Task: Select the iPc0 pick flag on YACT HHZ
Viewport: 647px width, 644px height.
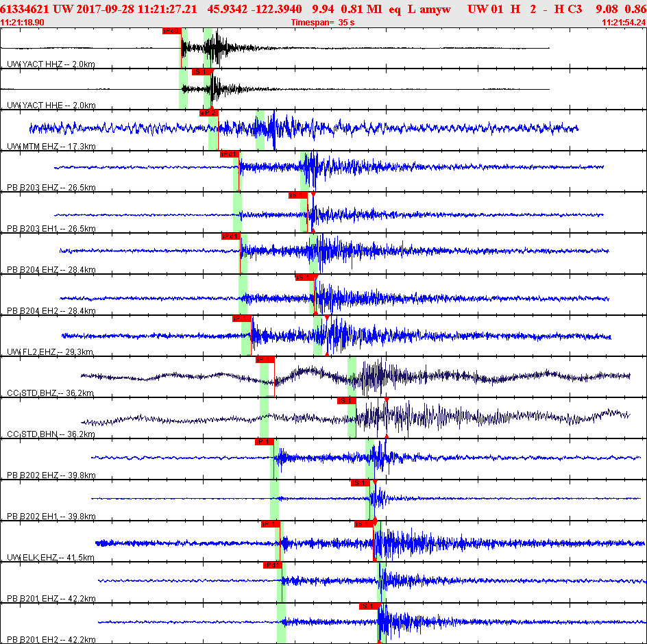Action: 171,31
